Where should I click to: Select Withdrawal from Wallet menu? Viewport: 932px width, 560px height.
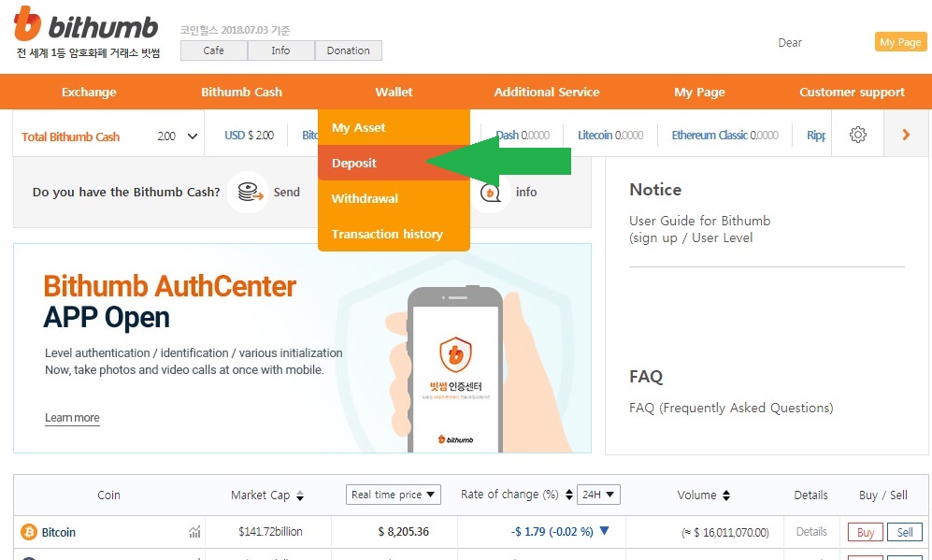pyautogui.click(x=394, y=198)
